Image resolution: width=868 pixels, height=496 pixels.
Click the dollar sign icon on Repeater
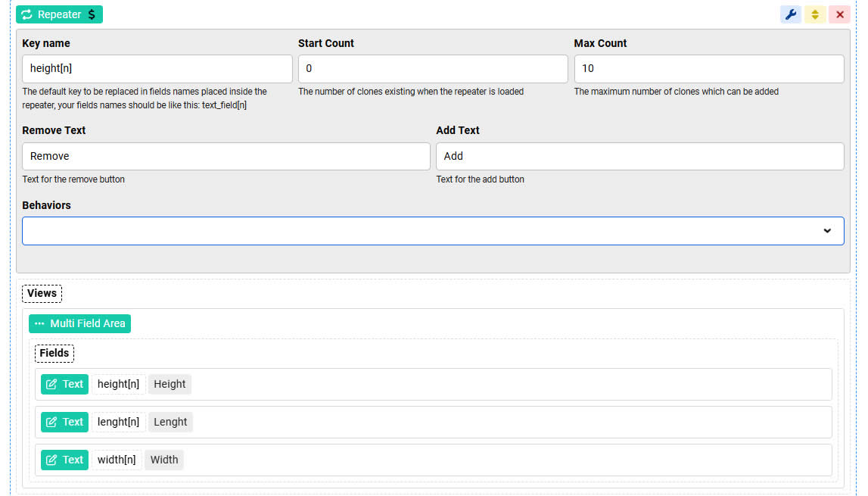92,14
